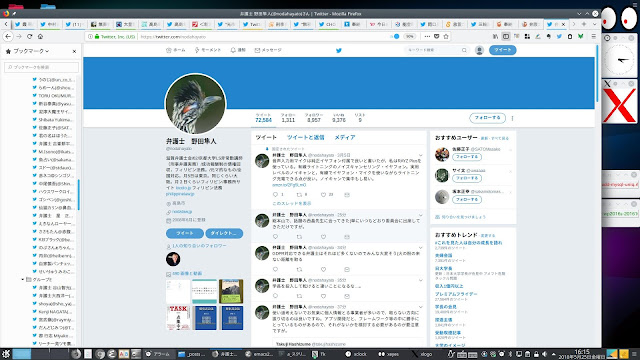Viewport: 640px width, 360px height.
Task: Follow the third suggested user
Action: point(467,200)
